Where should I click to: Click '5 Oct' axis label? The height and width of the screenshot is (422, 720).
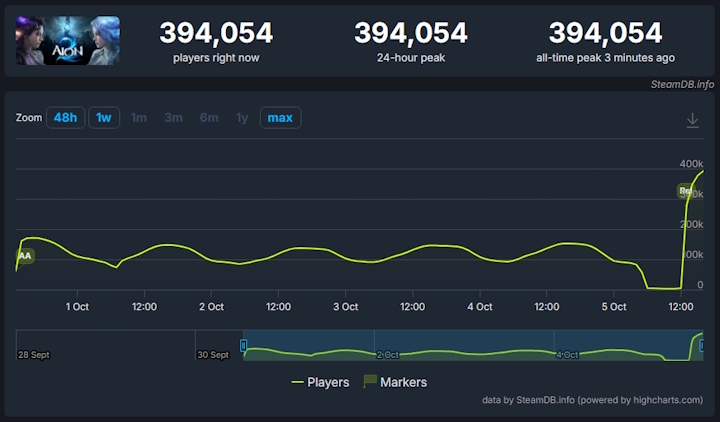coord(614,307)
